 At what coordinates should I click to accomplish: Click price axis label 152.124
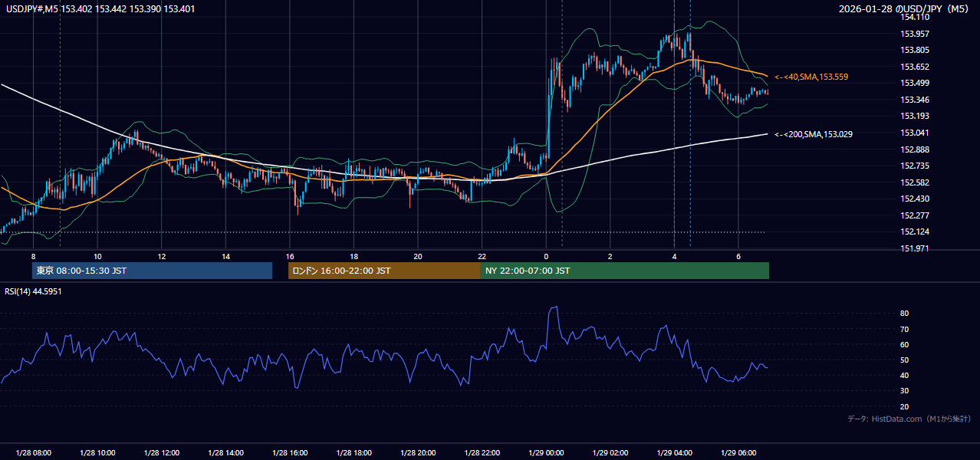pyautogui.click(x=916, y=232)
